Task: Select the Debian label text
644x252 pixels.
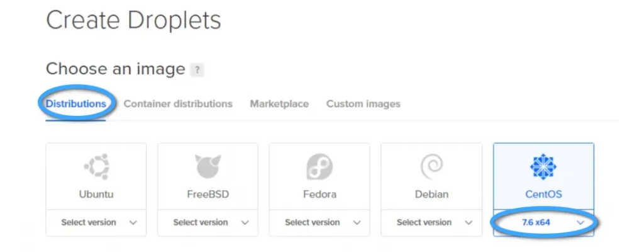Action: pos(431,195)
